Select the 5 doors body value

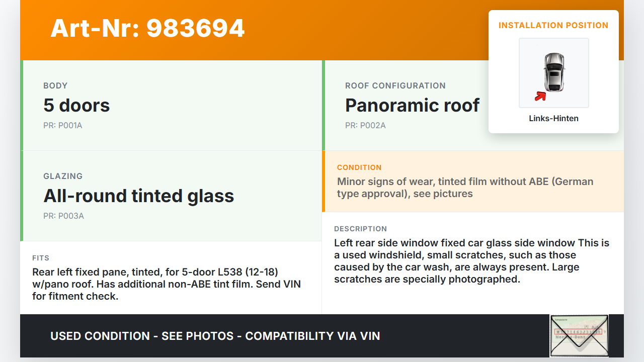76,105
